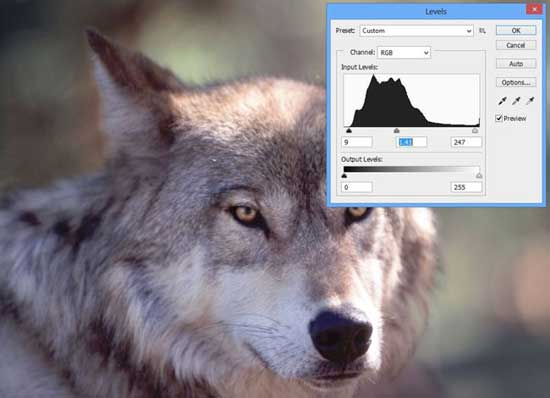Click the output levels black slider
The width and height of the screenshot is (550, 398).
tap(344, 175)
